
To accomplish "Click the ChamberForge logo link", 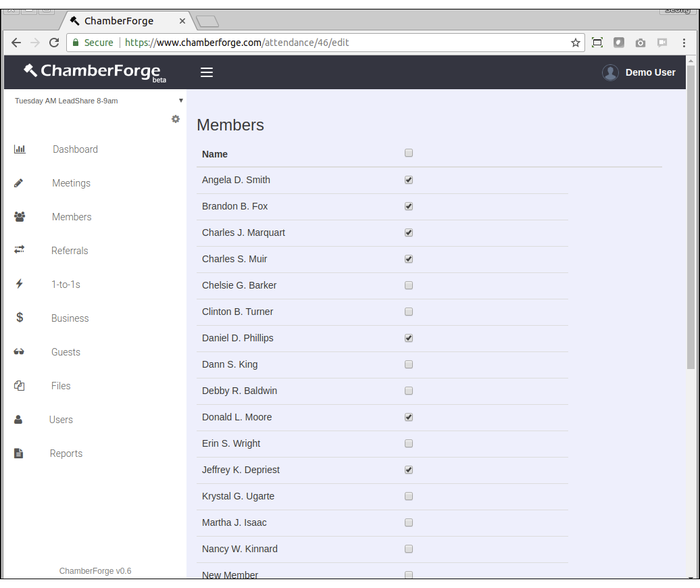I will (x=93, y=71).
